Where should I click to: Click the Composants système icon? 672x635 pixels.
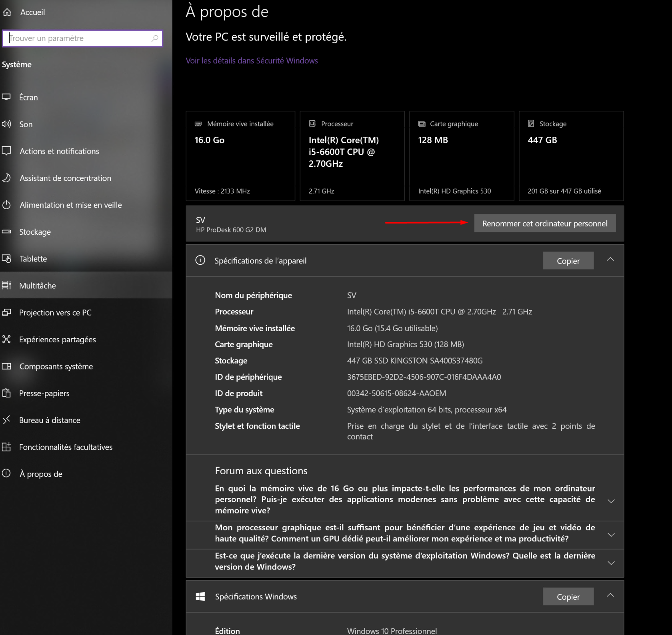pos(6,366)
